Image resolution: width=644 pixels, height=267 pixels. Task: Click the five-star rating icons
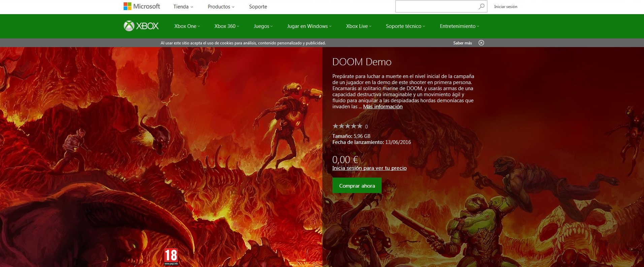point(347,126)
